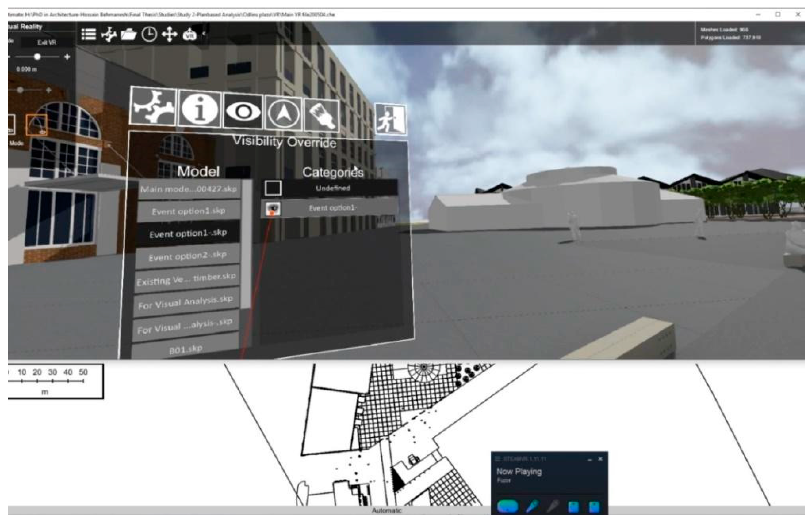Viewport: 812px width, 526px height.
Task: Open the SteamVR hamburger menu
Action: coord(498,459)
